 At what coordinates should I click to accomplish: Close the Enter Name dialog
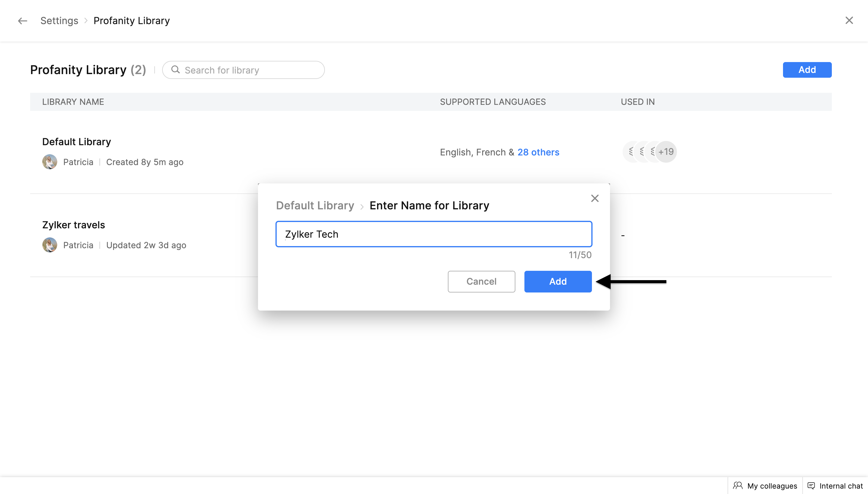(594, 198)
